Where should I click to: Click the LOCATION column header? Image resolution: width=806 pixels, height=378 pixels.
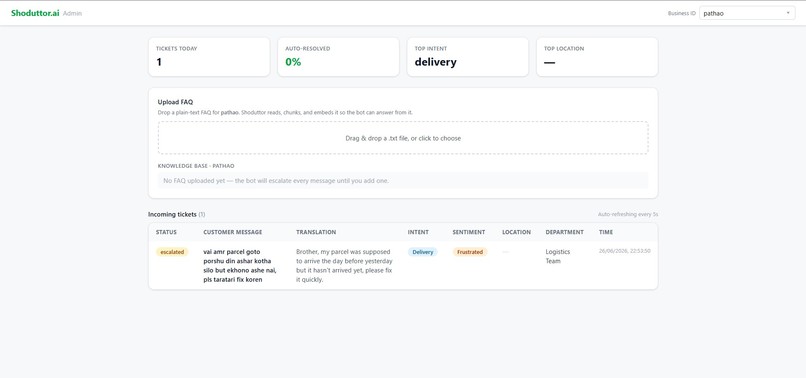tap(516, 232)
